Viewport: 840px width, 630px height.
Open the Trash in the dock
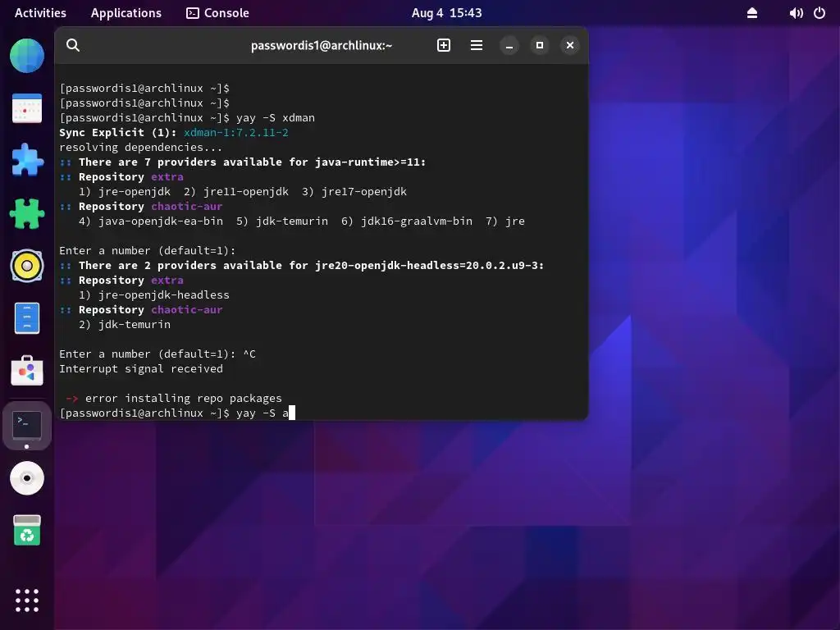point(27,531)
